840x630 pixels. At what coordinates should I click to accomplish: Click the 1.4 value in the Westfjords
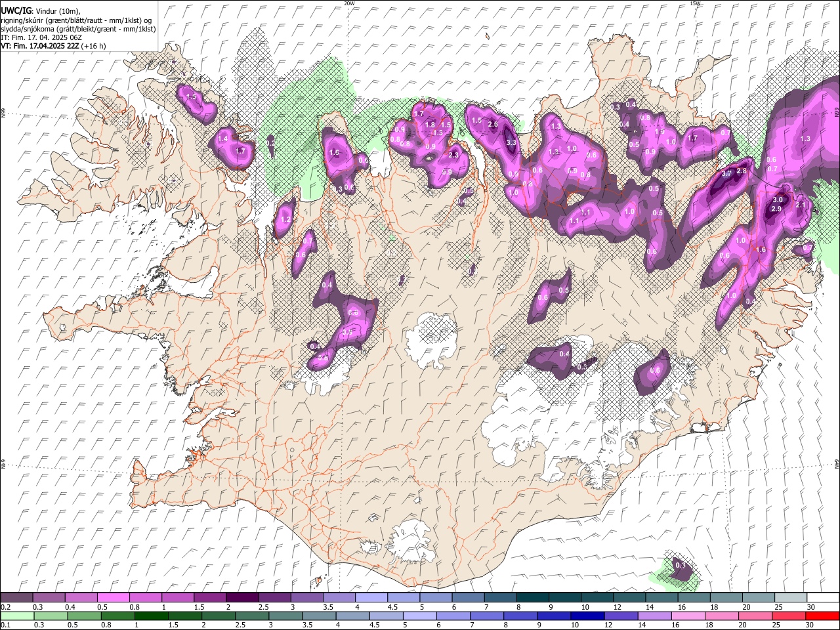click(x=222, y=138)
